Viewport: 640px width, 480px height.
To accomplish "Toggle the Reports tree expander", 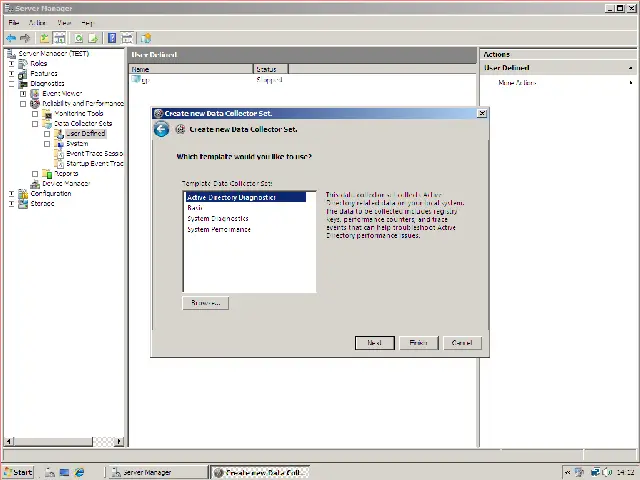I will tap(35, 174).
